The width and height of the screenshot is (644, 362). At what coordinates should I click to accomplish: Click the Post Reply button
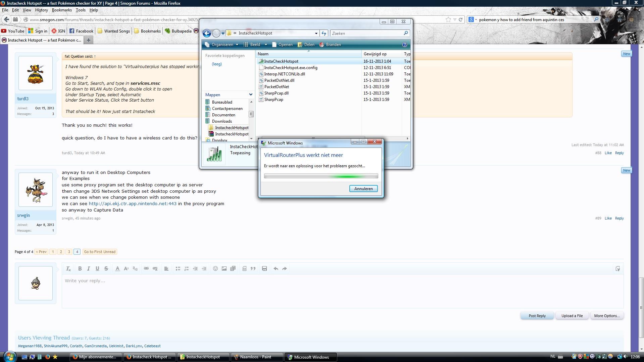click(537, 316)
